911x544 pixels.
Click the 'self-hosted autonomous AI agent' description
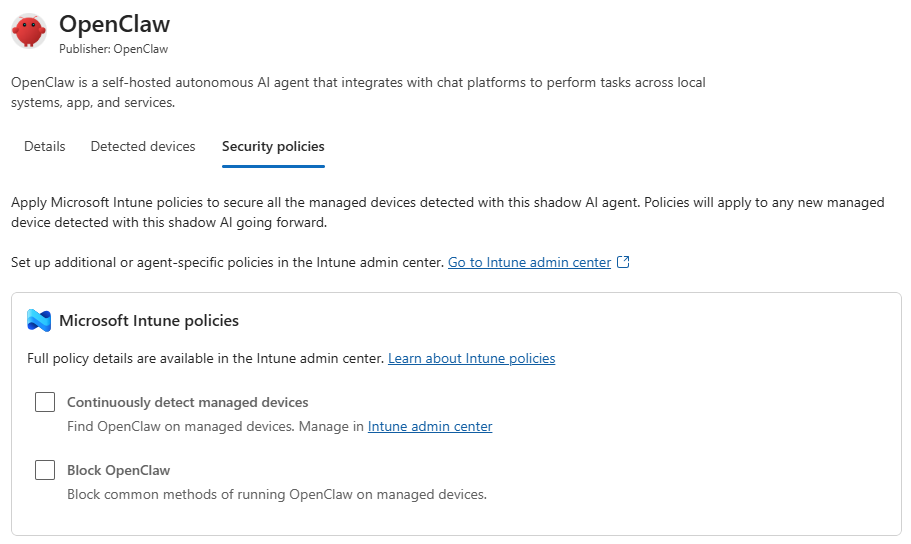coord(358,92)
